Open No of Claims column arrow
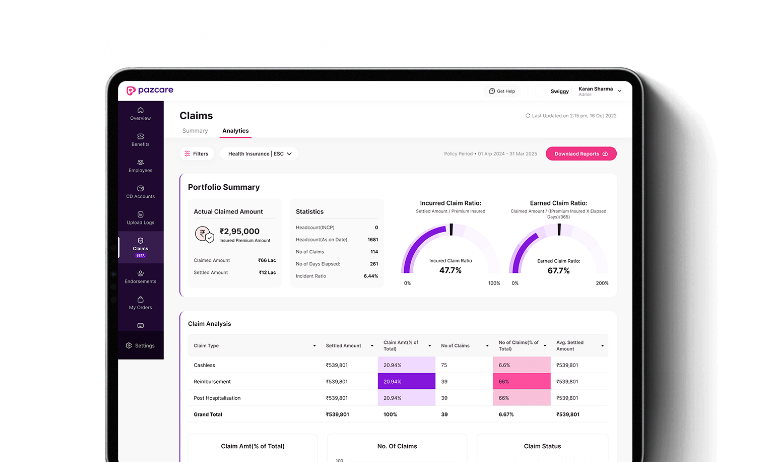 (x=487, y=346)
